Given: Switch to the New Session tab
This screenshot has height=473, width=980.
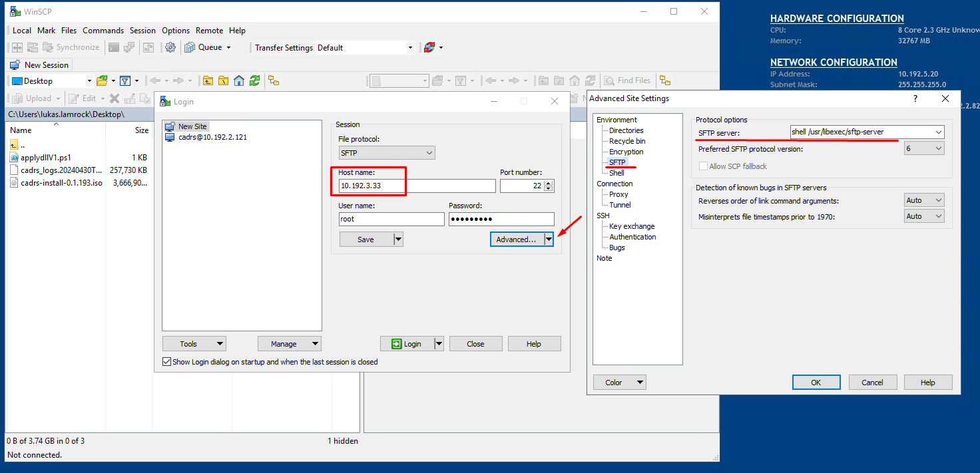Looking at the screenshot, I should point(39,65).
